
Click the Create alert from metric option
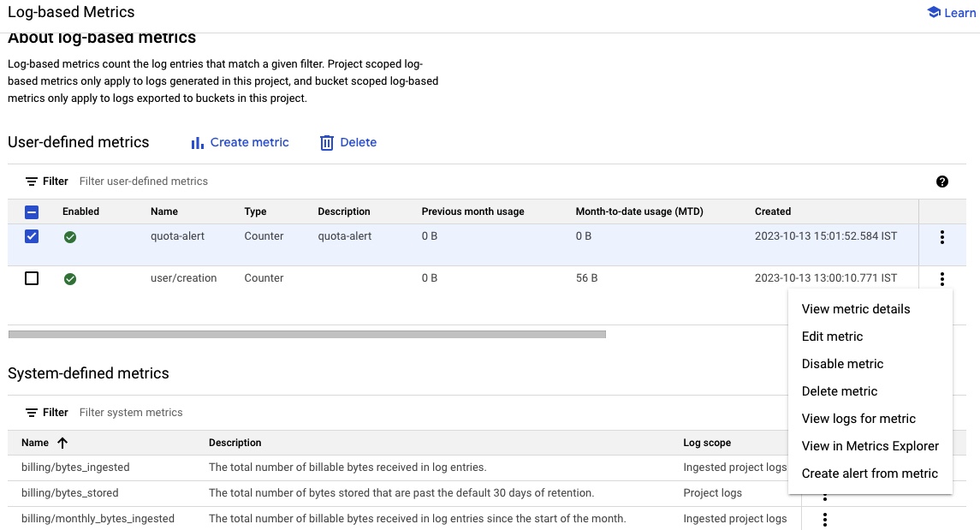(x=870, y=473)
